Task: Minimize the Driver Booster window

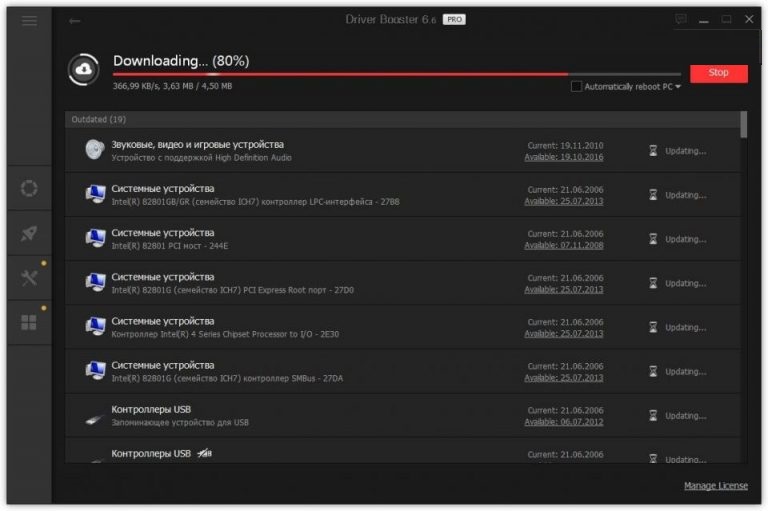Action: pyautogui.click(x=703, y=20)
